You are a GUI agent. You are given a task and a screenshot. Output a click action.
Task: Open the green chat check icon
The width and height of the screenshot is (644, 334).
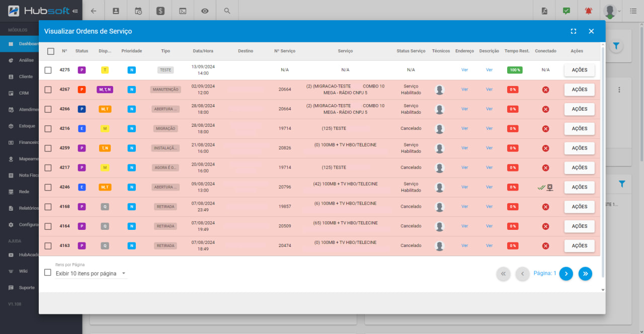567,11
